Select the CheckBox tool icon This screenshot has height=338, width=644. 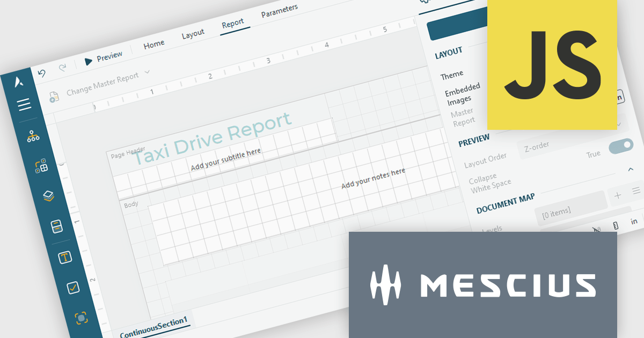73,288
